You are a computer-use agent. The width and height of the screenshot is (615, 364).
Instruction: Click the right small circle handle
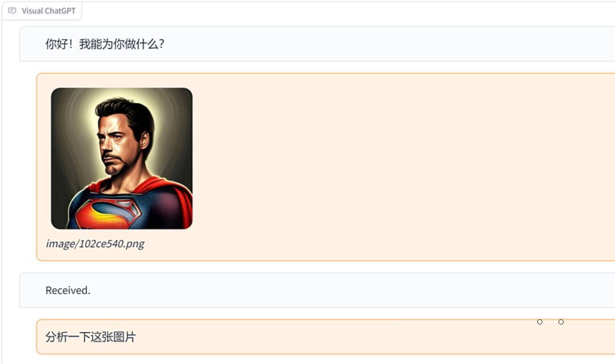(x=561, y=322)
